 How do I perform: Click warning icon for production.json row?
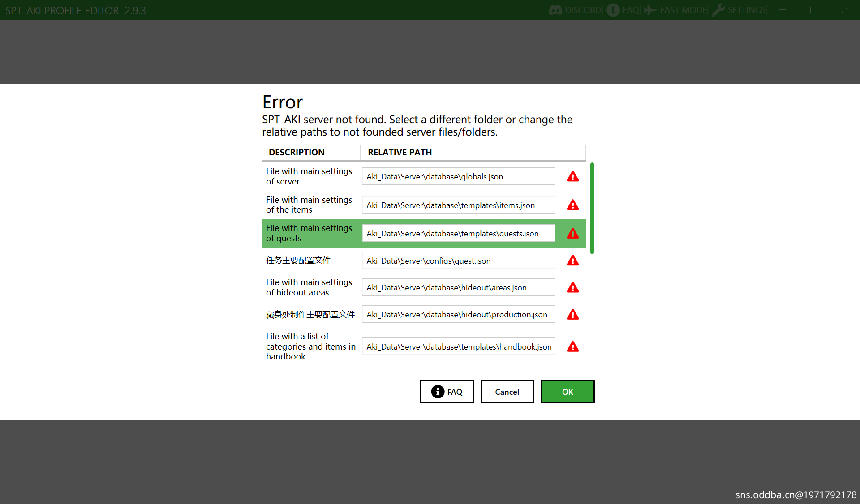pos(572,315)
